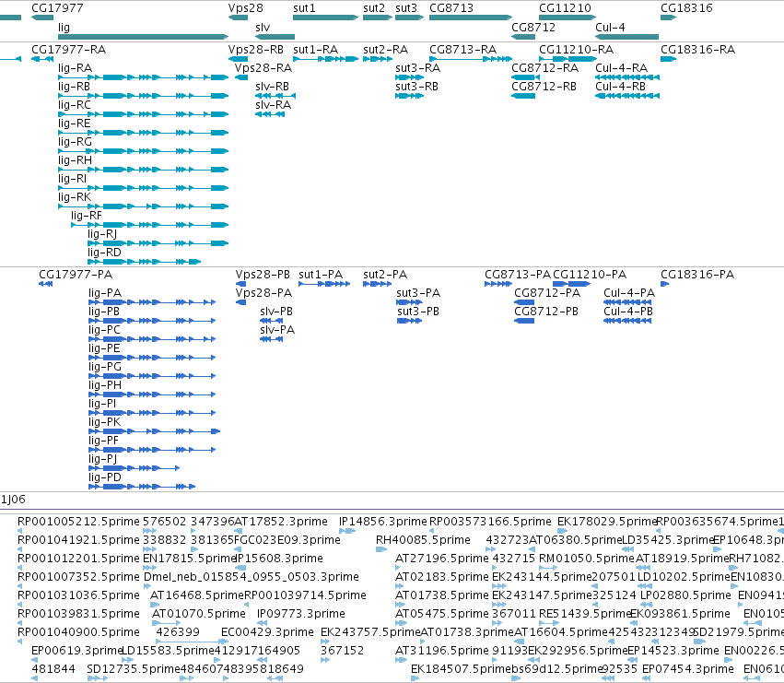Click the CG8712-RA transcript label

click(545, 68)
